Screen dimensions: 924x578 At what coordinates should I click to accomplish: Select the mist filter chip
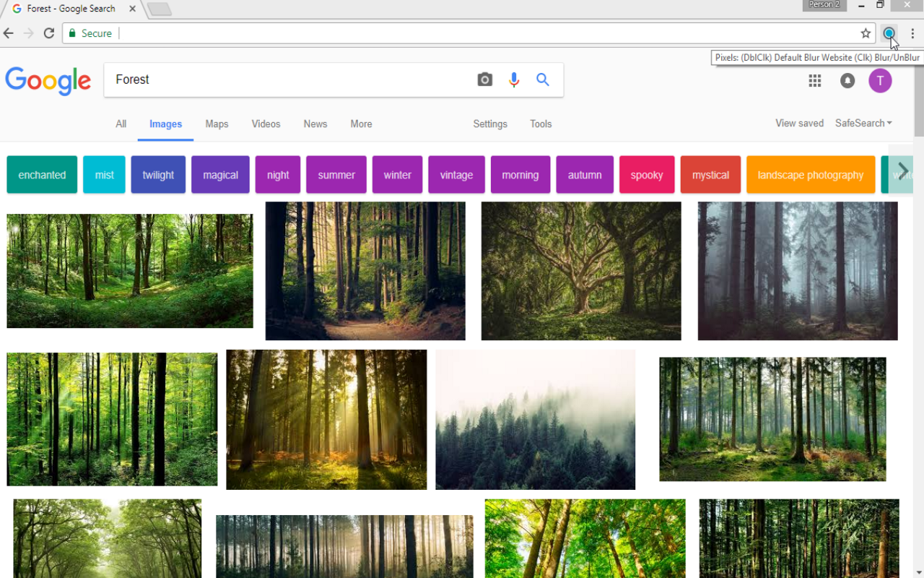click(x=104, y=175)
